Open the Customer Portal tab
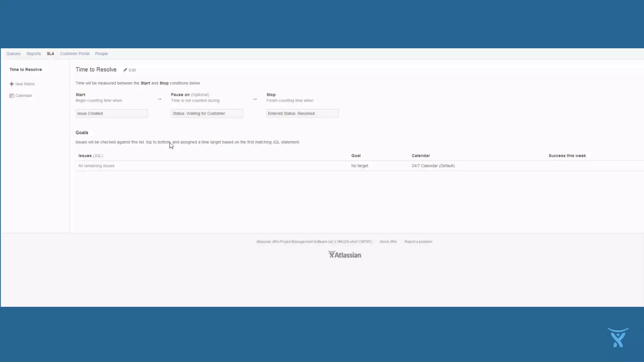The image size is (644, 362). coord(75,54)
